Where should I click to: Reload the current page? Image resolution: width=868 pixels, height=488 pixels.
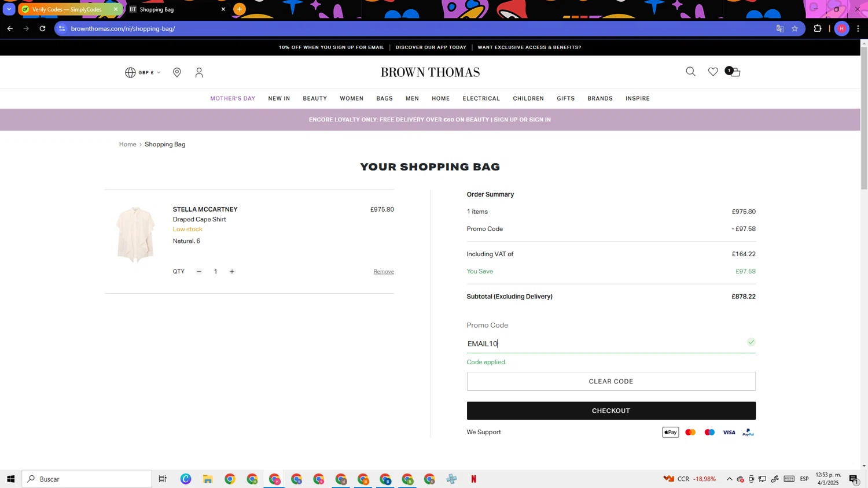[42, 28]
